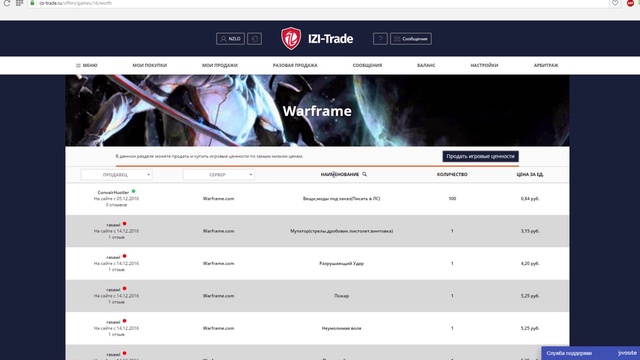Sort by the КОЛИЧЕСТВО column header
The height and width of the screenshot is (360, 640).
tap(452, 174)
